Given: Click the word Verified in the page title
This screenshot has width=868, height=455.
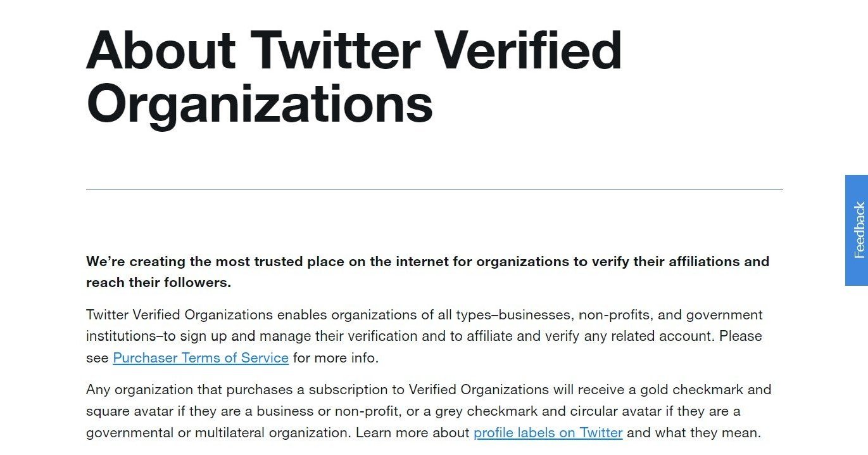Looking at the screenshot, I should [528, 50].
